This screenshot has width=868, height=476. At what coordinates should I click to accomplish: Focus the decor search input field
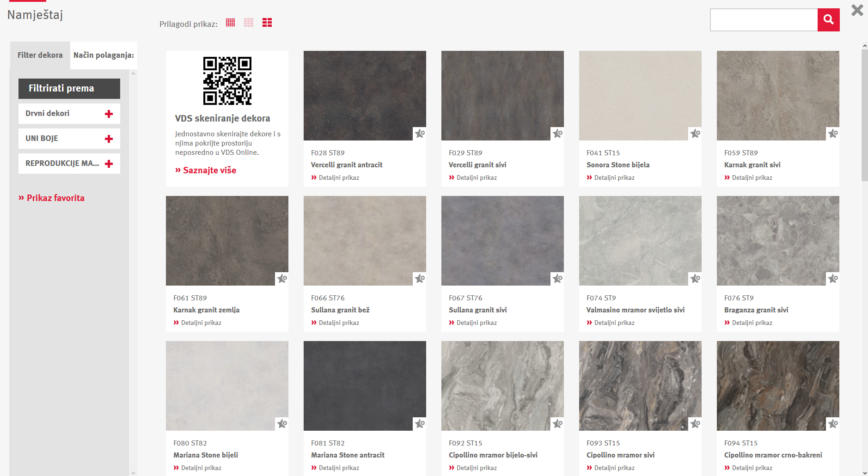pos(764,20)
